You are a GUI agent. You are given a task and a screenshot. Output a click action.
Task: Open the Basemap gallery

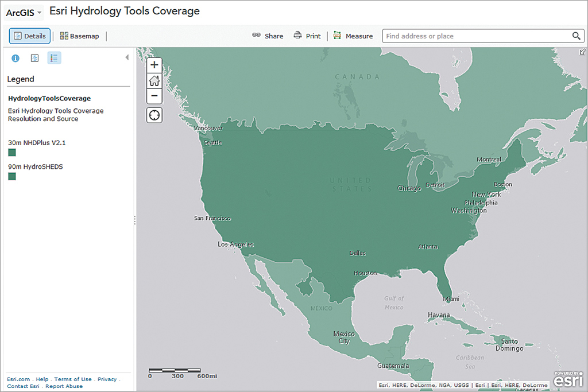pos(79,36)
